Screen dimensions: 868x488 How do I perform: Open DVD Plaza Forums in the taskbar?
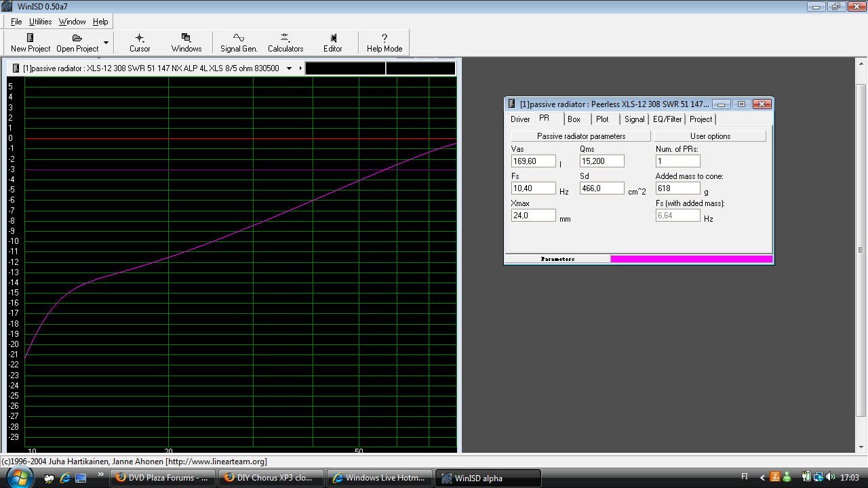pos(163,478)
